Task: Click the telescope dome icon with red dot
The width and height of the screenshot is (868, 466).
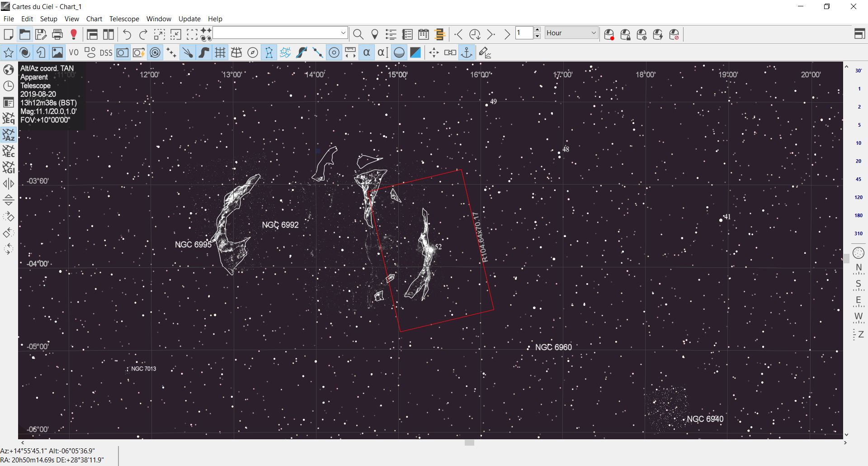Action: 609,34
